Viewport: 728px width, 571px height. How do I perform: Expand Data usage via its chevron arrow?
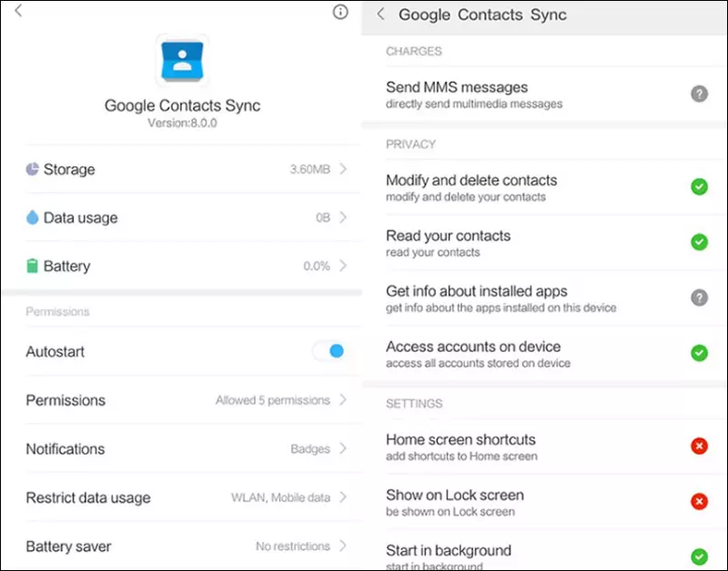coord(343,217)
